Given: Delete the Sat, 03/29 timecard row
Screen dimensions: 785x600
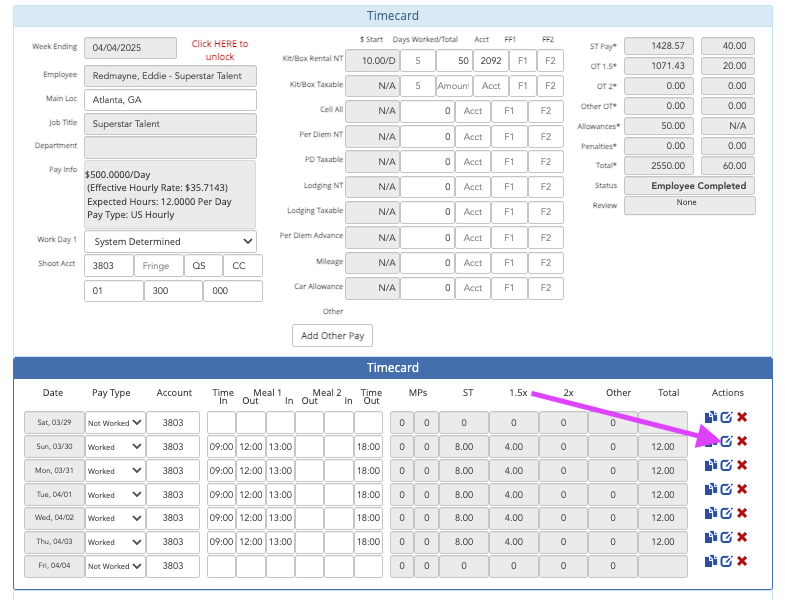Looking at the screenshot, I should (742, 417).
